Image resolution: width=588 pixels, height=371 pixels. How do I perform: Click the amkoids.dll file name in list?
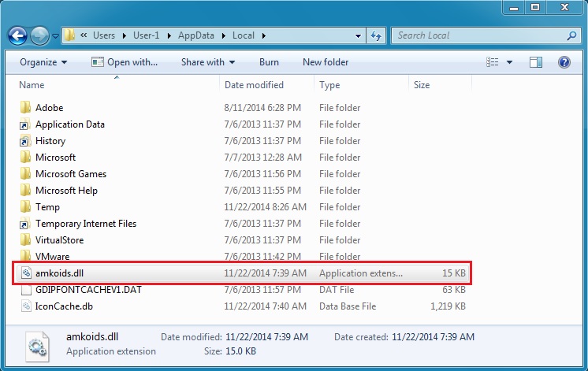pos(59,273)
